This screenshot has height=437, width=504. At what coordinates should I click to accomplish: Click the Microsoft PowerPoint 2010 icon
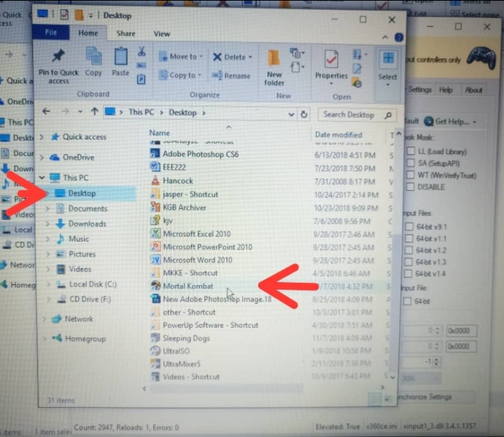click(156, 246)
